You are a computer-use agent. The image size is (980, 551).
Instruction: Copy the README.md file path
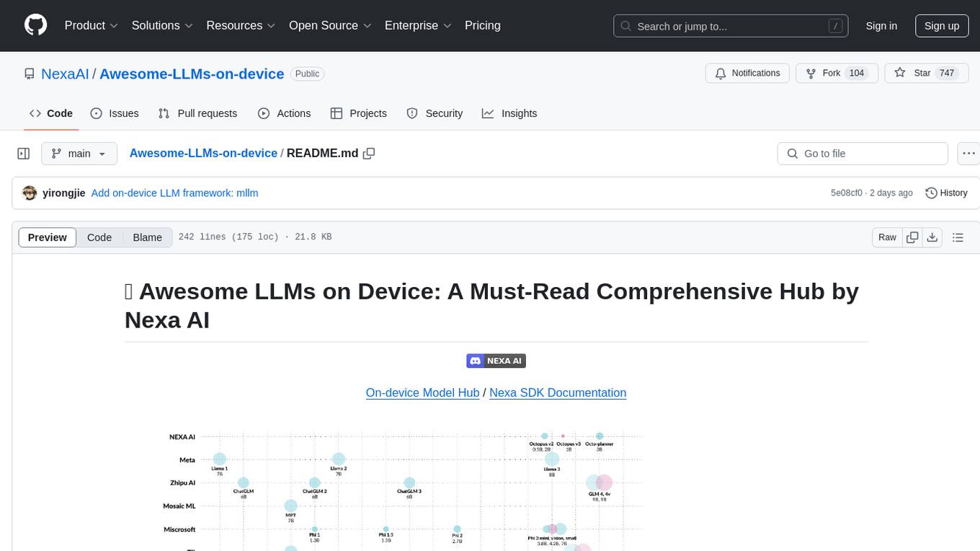coord(369,154)
